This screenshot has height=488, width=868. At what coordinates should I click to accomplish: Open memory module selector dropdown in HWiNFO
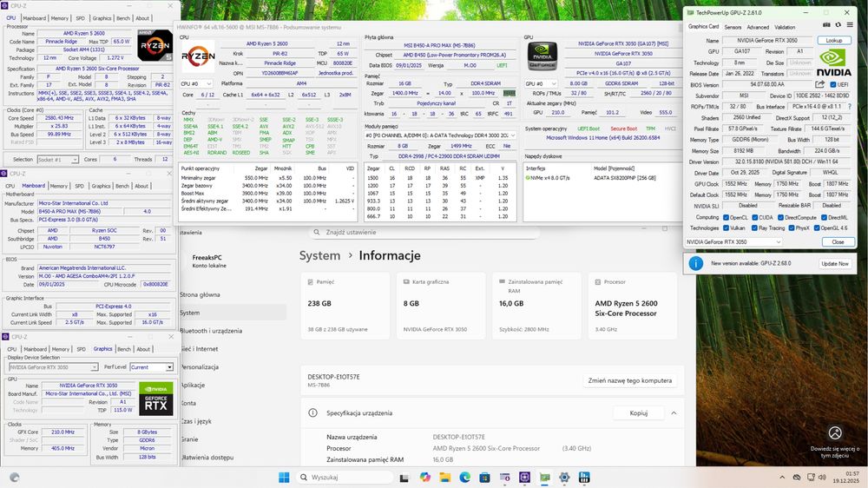(x=440, y=135)
